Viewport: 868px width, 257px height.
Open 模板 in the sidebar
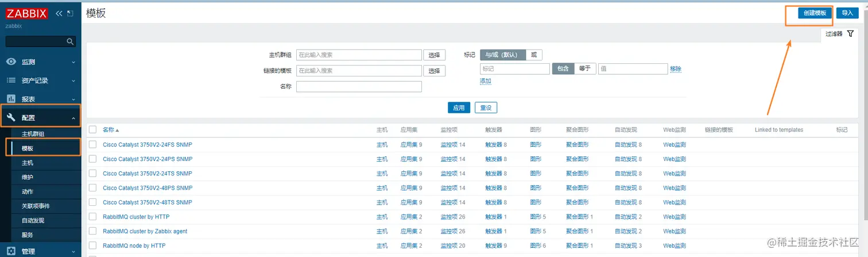pos(28,148)
